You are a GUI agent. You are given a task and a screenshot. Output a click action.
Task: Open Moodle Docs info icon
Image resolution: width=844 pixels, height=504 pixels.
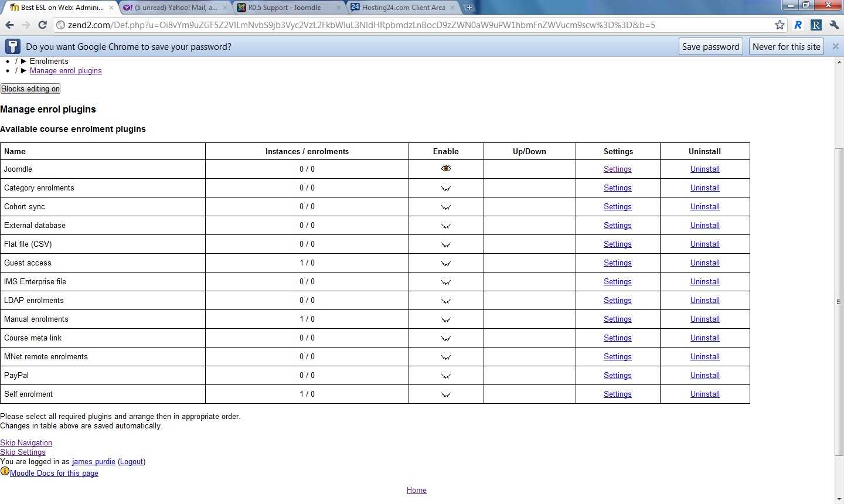coord(5,471)
